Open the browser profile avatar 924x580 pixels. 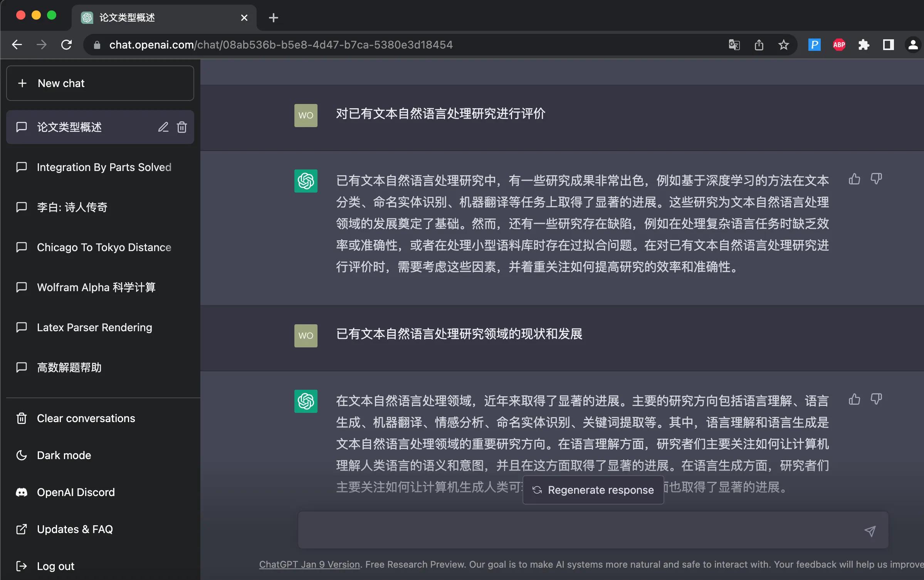click(913, 45)
